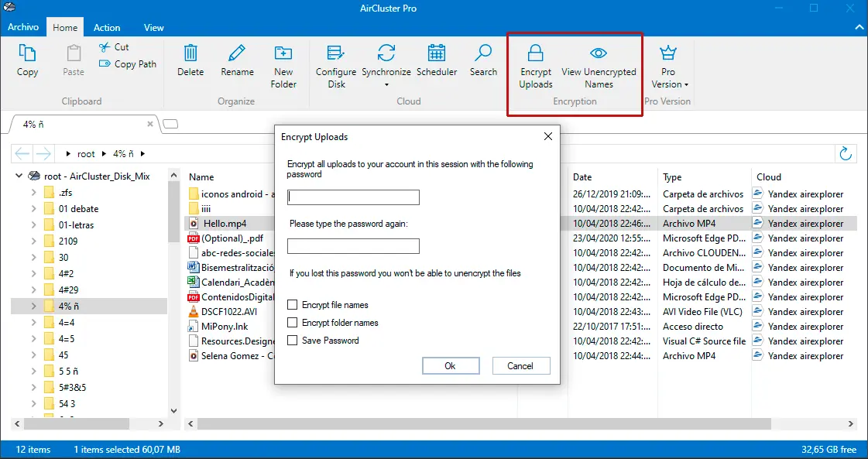Create a New Folder from ribbon
This screenshot has width=868, height=459.
tap(283, 67)
